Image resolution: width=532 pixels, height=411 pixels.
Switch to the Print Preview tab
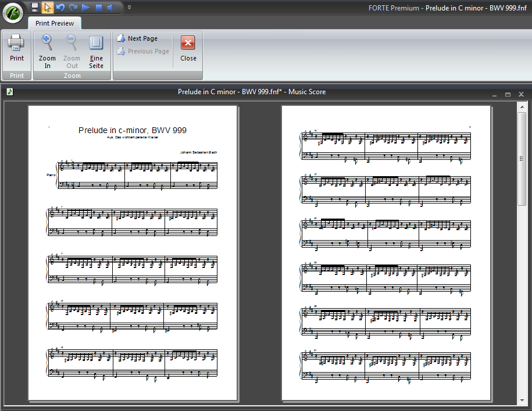[x=55, y=23]
